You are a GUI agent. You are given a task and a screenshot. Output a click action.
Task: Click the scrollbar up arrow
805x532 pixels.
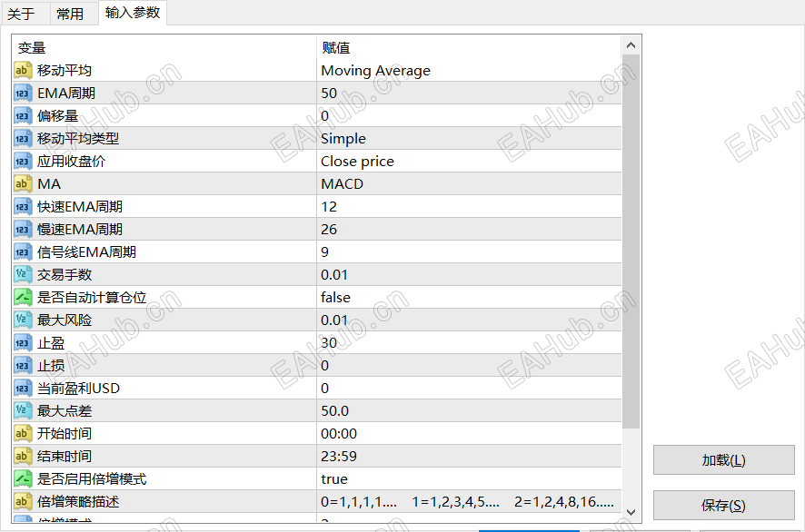pyautogui.click(x=631, y=45)
